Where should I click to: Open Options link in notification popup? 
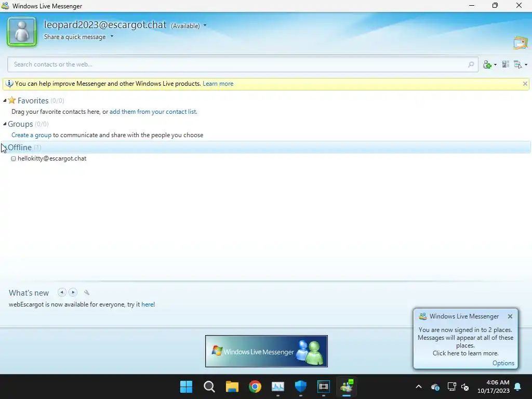click(x=503, y=363)
